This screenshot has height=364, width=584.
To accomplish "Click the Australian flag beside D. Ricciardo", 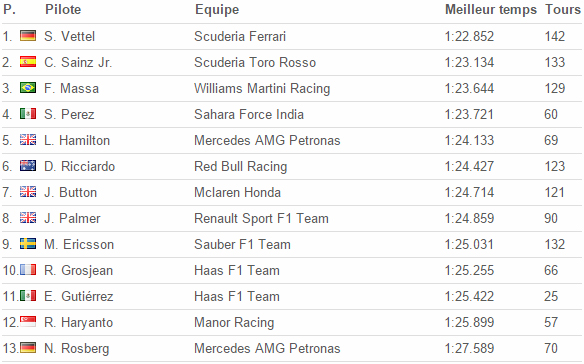I will [28, 166].
